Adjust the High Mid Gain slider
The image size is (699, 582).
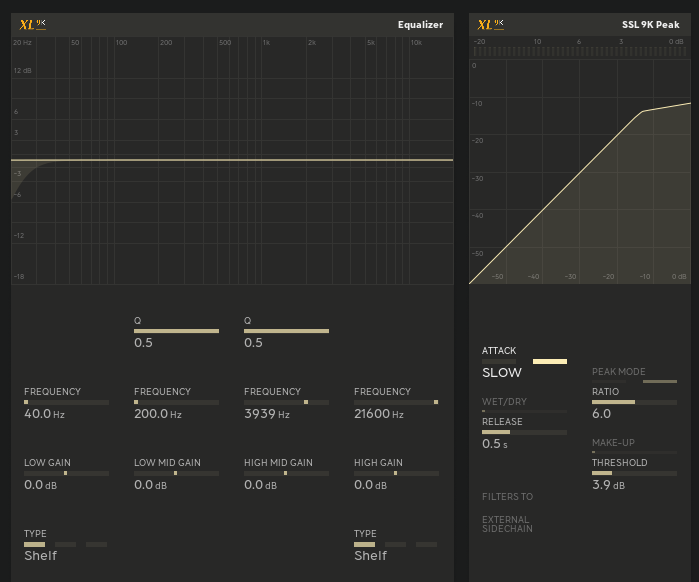(x=286, y=473)
